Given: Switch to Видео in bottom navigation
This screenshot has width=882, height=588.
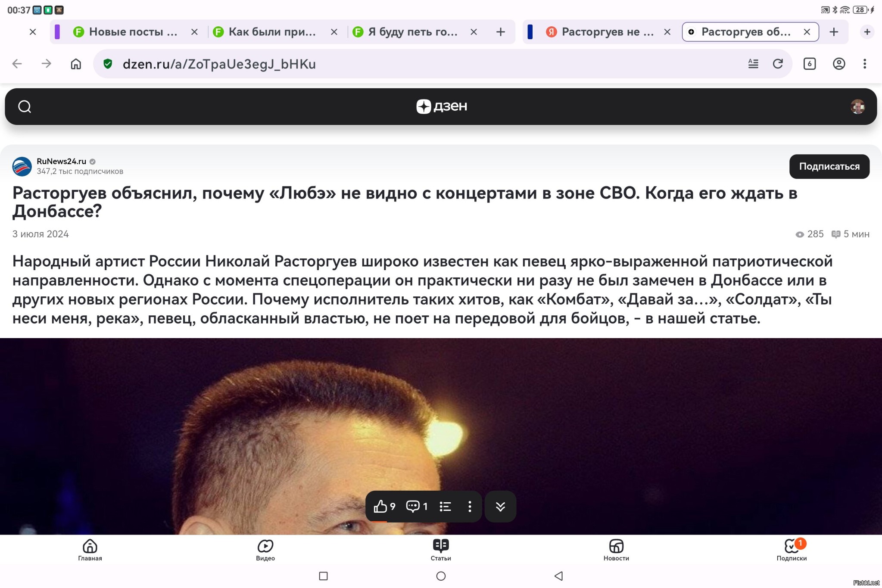Looking at the screenshot, I should [x=265, y=550].
